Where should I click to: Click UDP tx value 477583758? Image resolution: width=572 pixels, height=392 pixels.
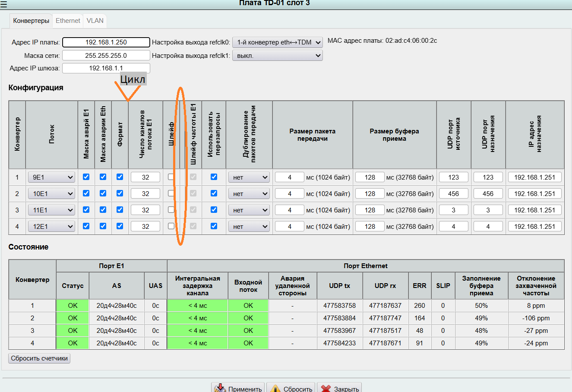[x=340, y=306]
